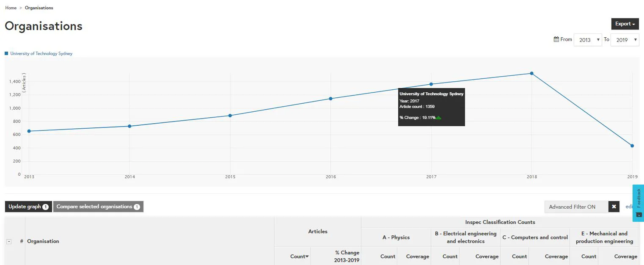The image size is (644, 265).
Task: Click the Organisation column header
Action: tap(43, 241)
